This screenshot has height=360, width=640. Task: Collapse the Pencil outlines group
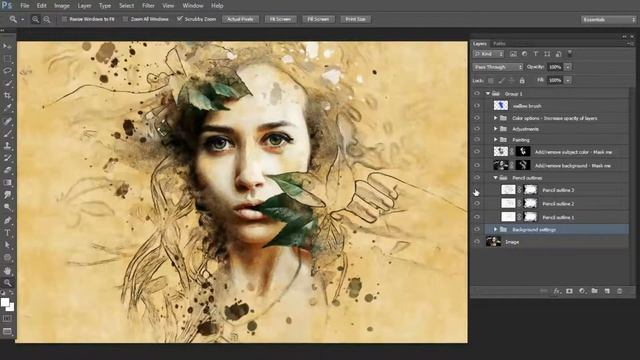coord(496,178)
